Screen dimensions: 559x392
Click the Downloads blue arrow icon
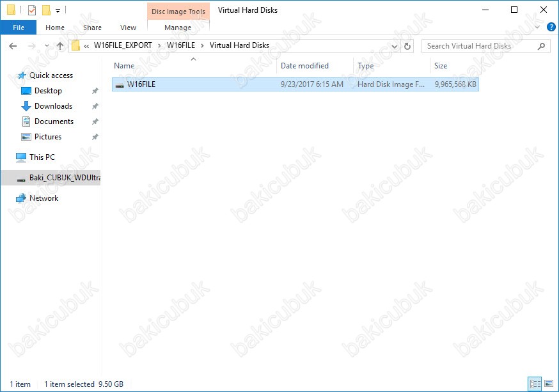[26, 106]
